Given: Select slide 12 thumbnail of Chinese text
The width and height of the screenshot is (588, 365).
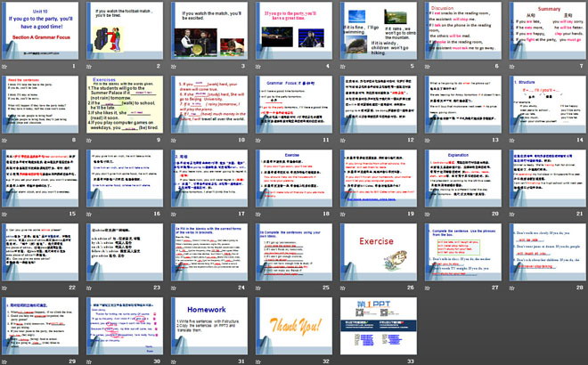Looking at the screenshot, I should coord(379,104).
